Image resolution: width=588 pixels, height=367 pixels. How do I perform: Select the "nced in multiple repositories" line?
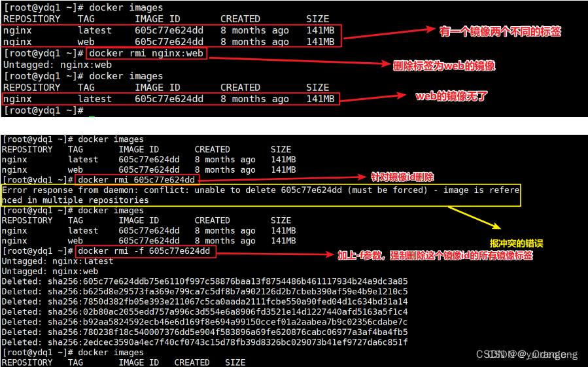(75, 200)
